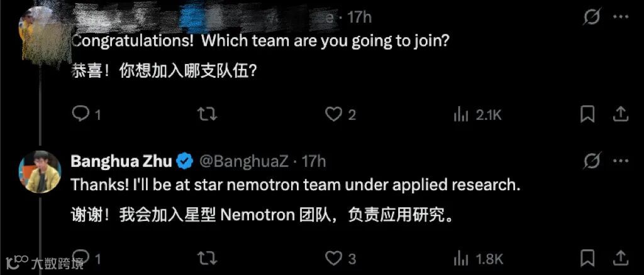Open Banghua Zhu's profile name
Image resolution: width=644 pixels, height=275 pixels.
tap(121, 161)
